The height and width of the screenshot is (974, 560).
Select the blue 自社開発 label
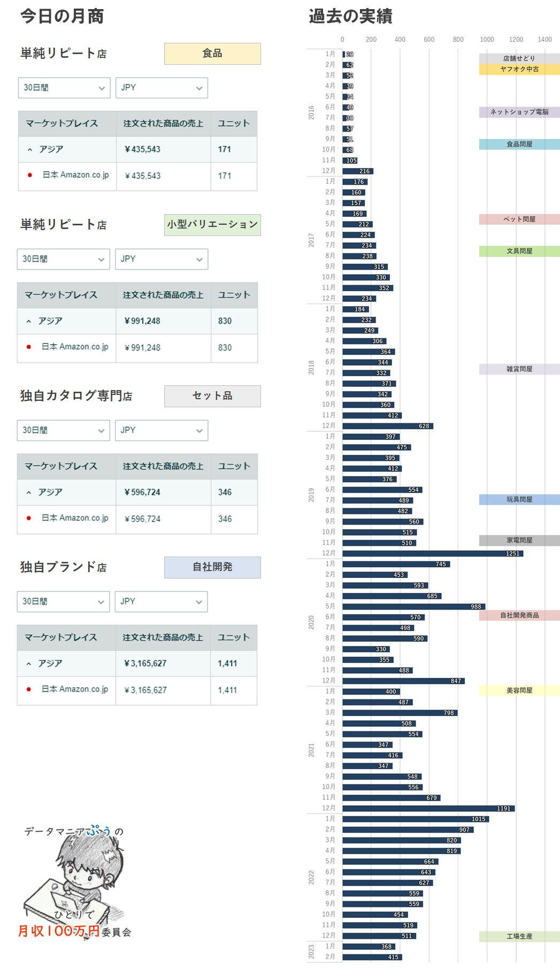(212, 567)
